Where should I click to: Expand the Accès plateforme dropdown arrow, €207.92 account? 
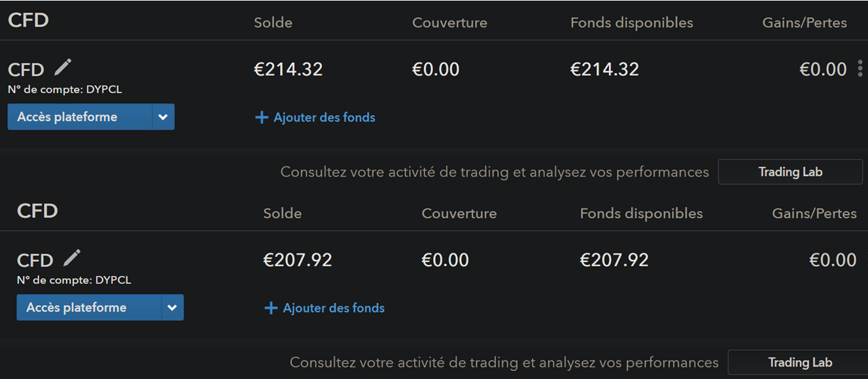click(x=172, y=308)
